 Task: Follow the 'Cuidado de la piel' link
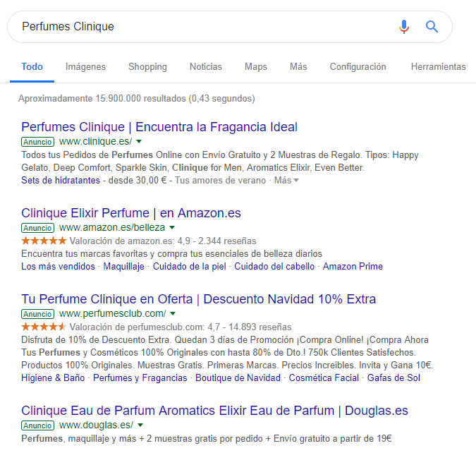click(190, 266)
